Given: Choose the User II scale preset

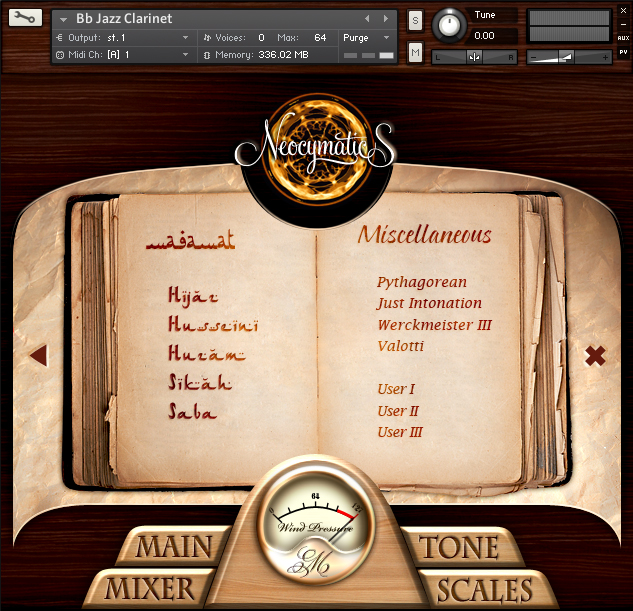Looking at the screenshot, I should pyautogui.click(x=398, y=411).
